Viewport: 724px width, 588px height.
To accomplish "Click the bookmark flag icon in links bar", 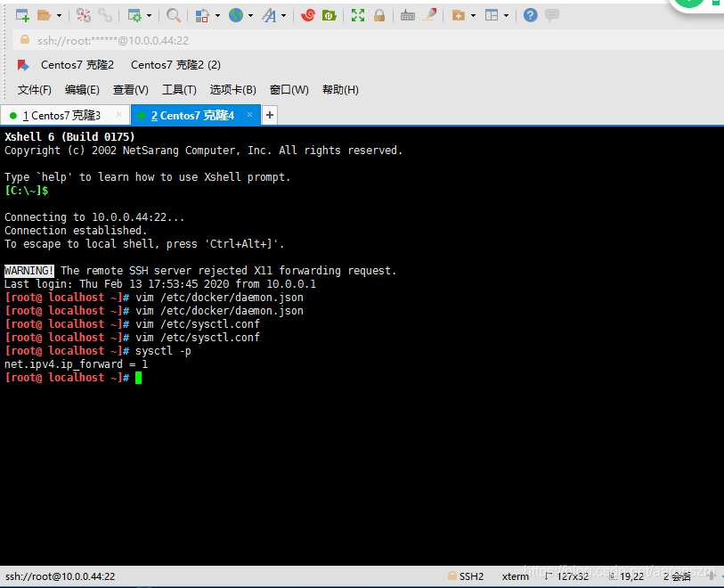I will coord(23,65).
